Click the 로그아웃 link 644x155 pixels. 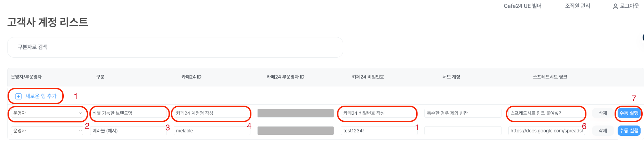pos(629,6)
